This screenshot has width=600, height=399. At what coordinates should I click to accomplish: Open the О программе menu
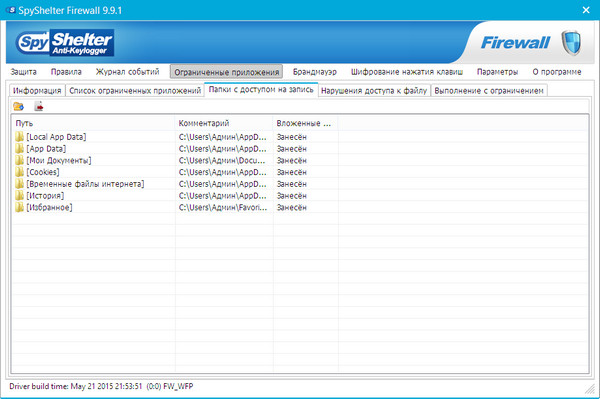point(557,72)
